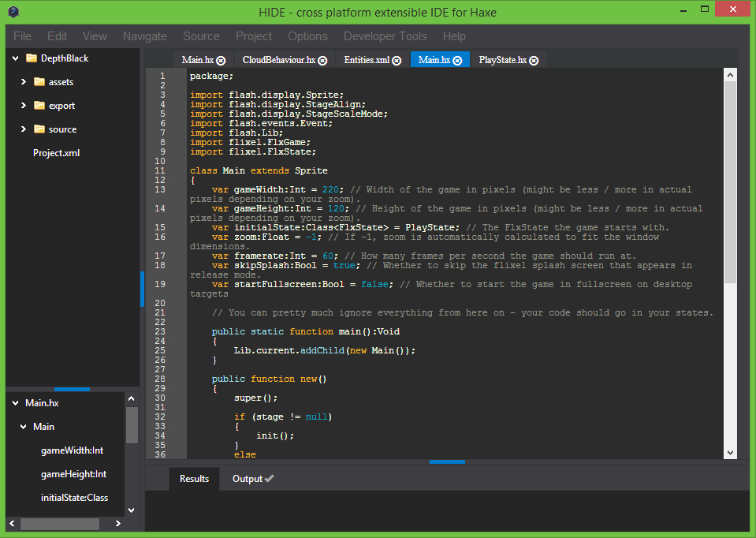Close the Entities.xml tab

point(397,60)
